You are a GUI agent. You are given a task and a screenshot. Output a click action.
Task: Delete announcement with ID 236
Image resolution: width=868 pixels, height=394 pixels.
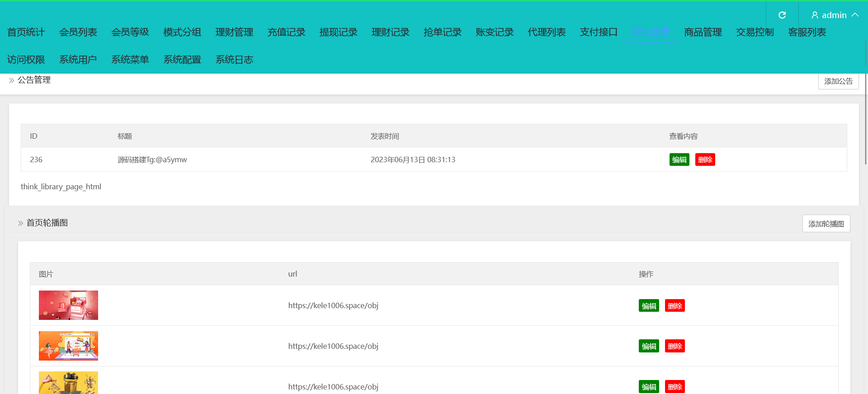(x=705, y=160)
